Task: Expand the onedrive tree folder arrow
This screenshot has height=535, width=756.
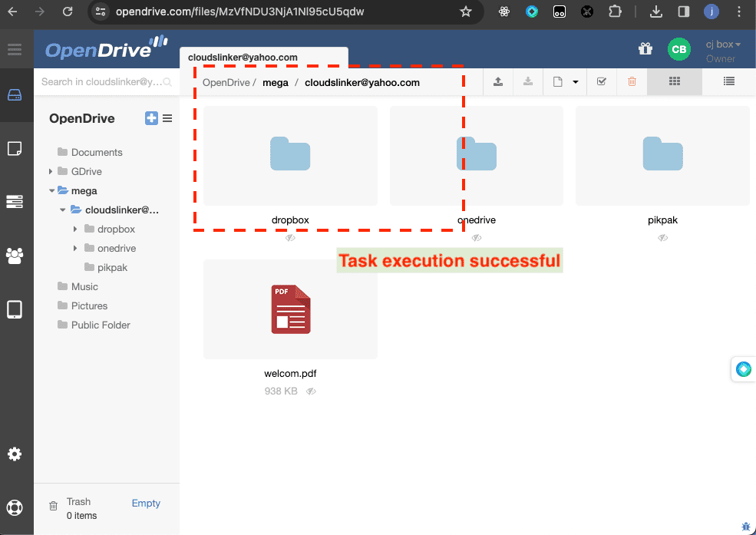Action: (74, 248)
